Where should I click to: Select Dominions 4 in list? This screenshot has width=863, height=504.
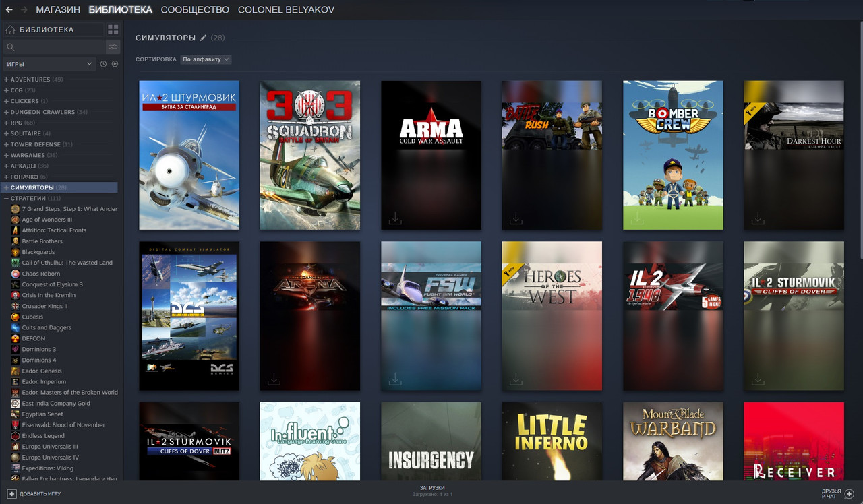coord(39,360)
